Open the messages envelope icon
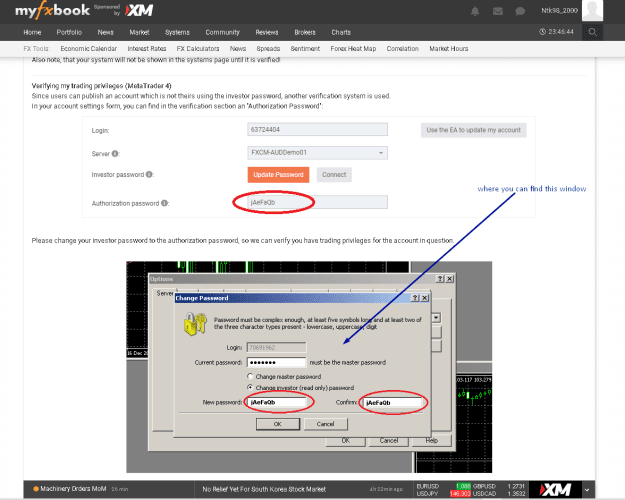Image resolution: width=625 pixels, height=500 pixels. [x=497, y=11]
